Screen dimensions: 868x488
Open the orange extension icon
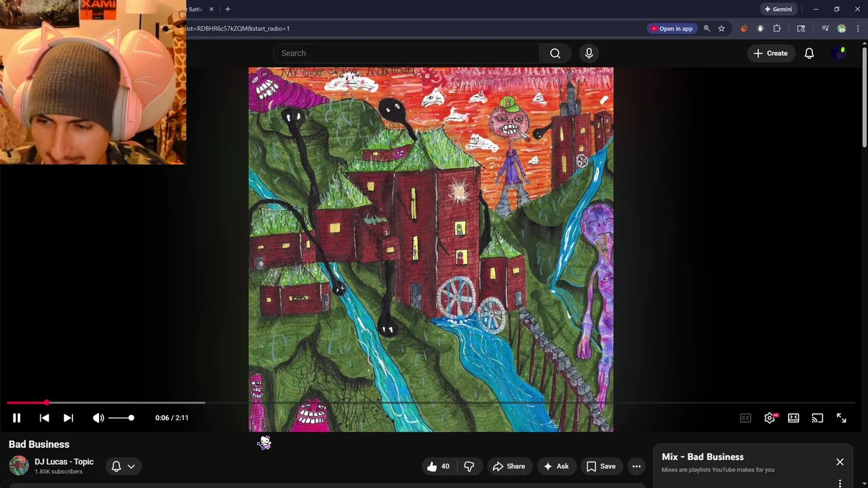coord(744,28)
